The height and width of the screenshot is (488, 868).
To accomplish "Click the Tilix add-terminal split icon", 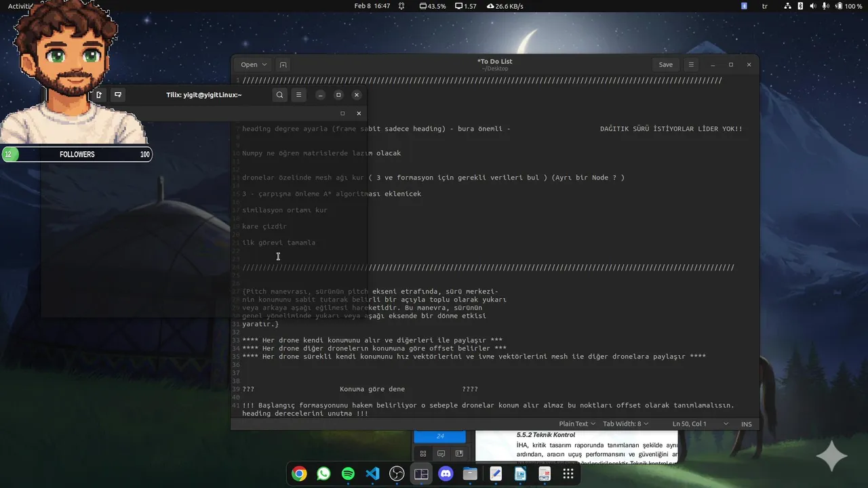I will click(x=118, y=95).
